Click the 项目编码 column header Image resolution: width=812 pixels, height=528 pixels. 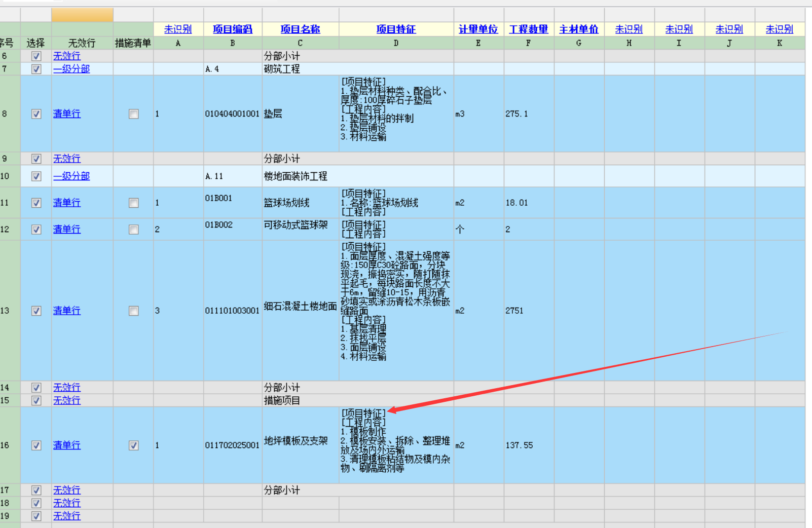233,29
